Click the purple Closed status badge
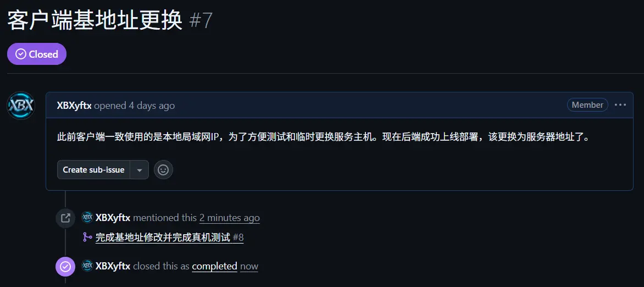The height and width of the screenshot is (287, 644). pyautogui.click(x=37, y=54)
